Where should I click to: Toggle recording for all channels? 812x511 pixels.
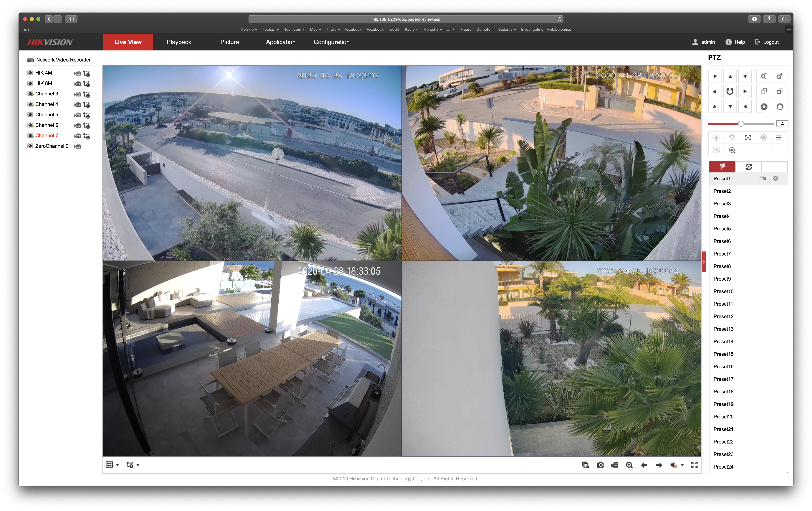[615, 465]
